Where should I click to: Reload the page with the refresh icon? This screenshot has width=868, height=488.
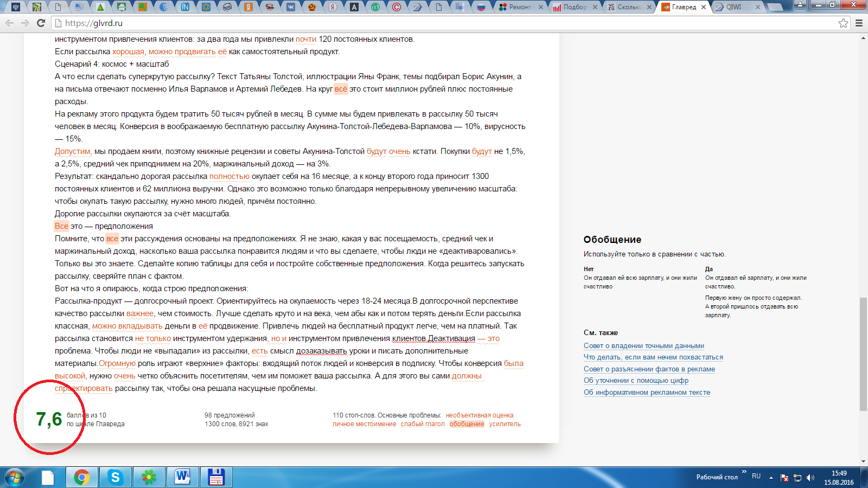41,23
